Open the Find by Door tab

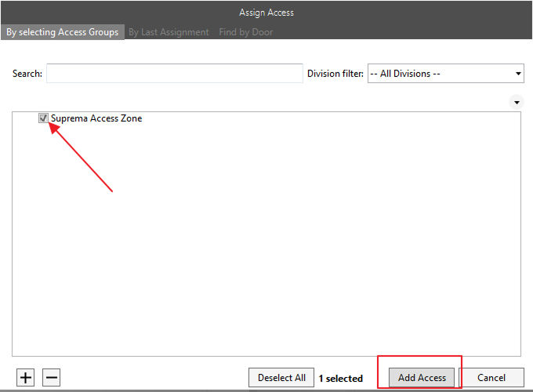(245, 32)
